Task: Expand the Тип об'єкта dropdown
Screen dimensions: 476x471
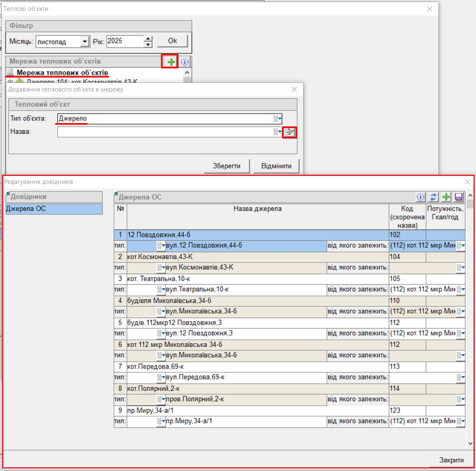Action: tap(278, 119)
